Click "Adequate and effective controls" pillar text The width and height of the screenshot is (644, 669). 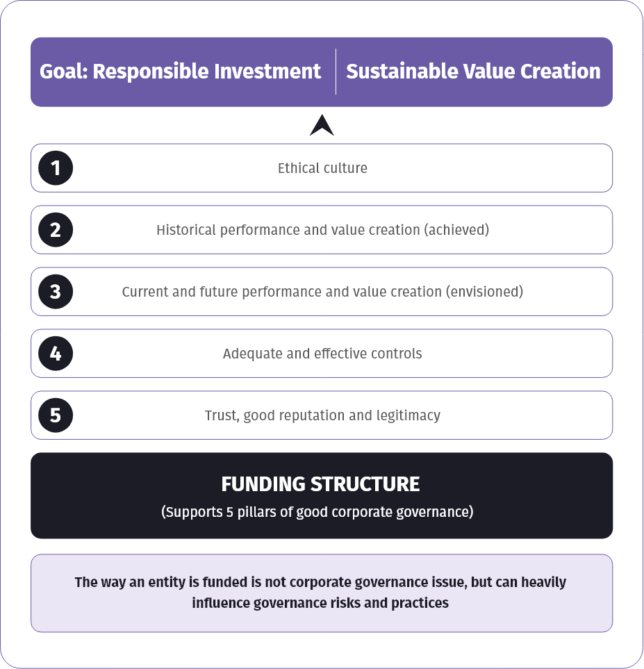(x=322, y=354)
